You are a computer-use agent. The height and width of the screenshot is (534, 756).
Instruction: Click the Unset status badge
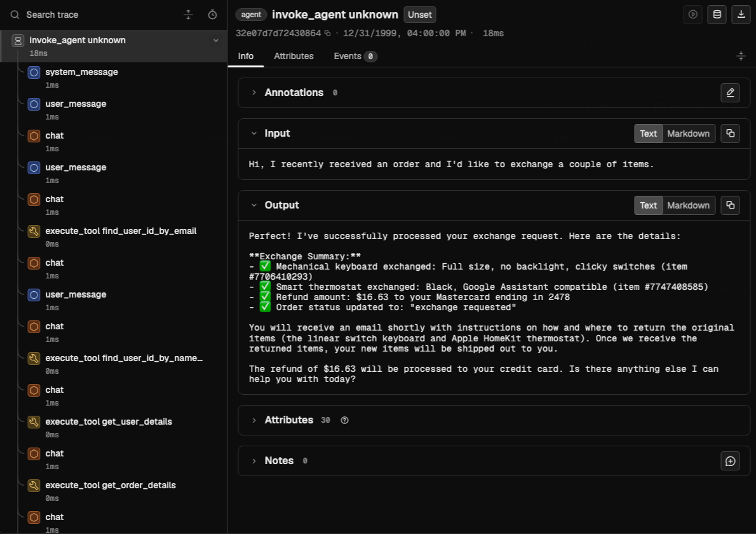pos(419,15)
